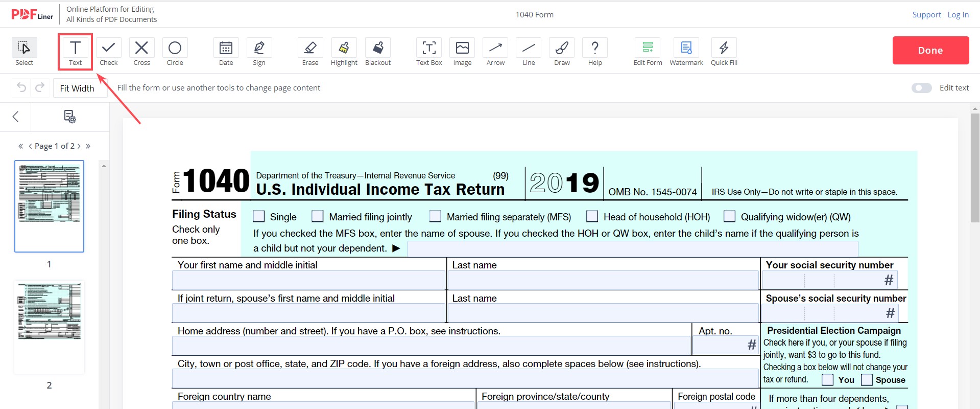This screenshot has height=409, width=980.
Task: Click Your social security number field
Action: pos(829,280)
